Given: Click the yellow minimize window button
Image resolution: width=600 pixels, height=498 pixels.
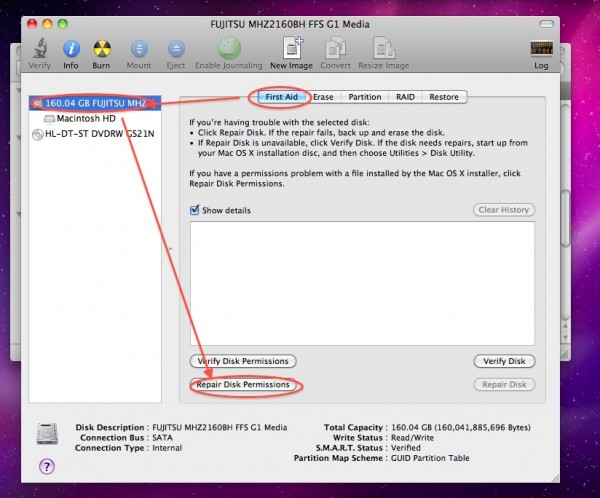Looking at the screenshot, I should click(x=47, y=24).
